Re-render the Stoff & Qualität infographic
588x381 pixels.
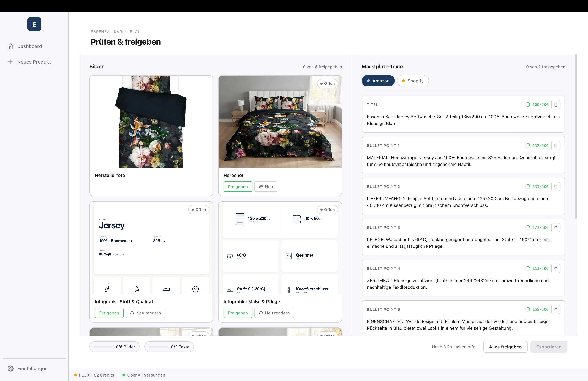(x=145, y=313)
